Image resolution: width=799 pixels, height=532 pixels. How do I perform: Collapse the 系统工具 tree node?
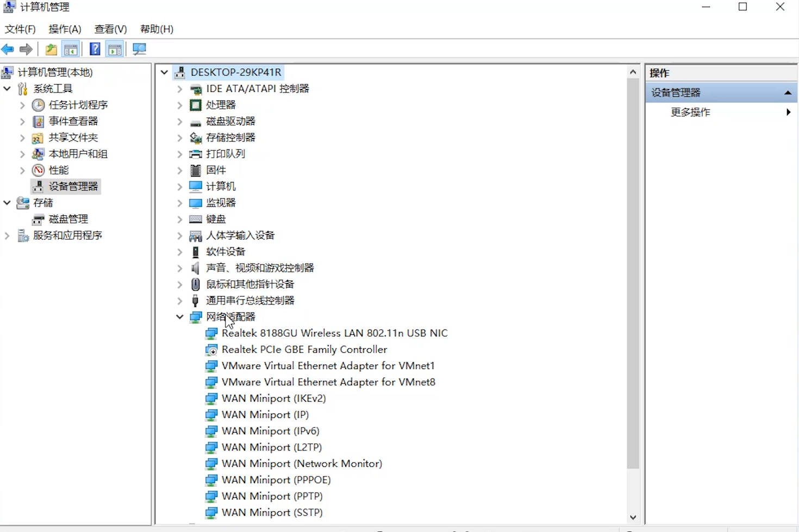[x=7, y=89]
